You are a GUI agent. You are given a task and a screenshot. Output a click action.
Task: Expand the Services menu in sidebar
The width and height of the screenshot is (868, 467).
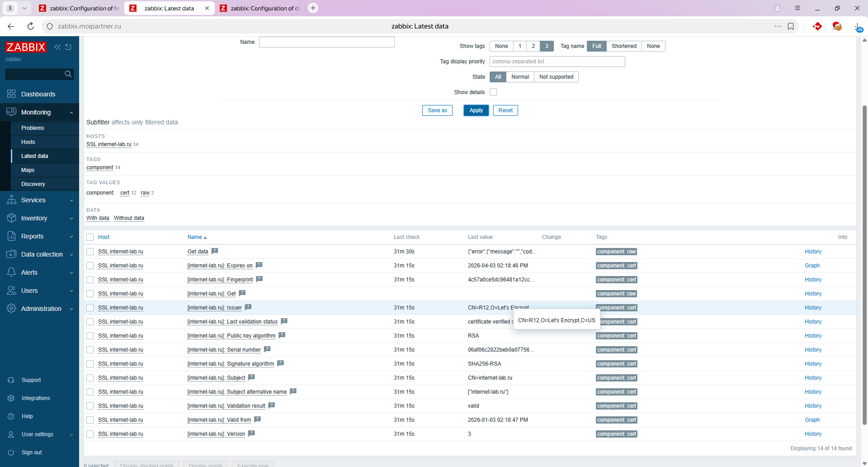coord(39,200)
